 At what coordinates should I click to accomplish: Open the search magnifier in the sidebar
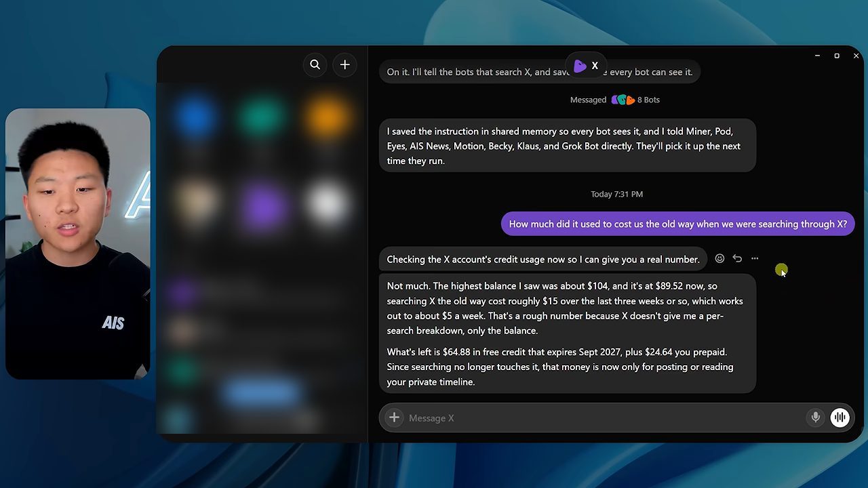pyautogui.click(x=315, y=64)
